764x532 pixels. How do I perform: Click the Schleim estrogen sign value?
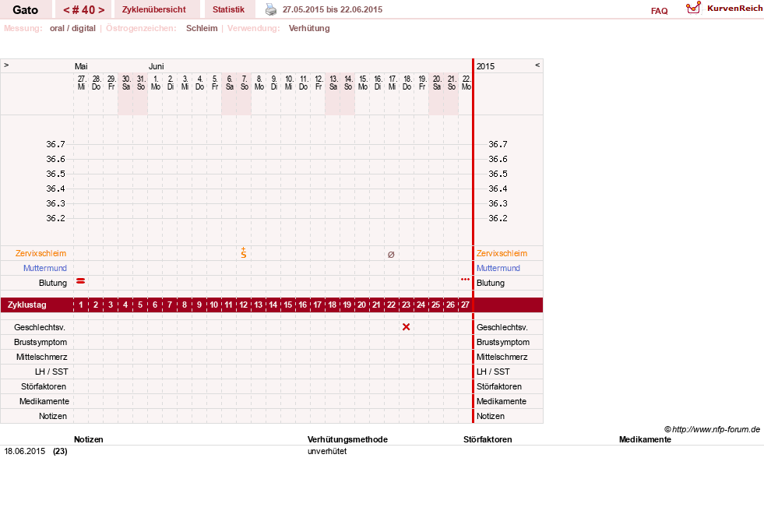pyautogui.click(x=202, y=28)
